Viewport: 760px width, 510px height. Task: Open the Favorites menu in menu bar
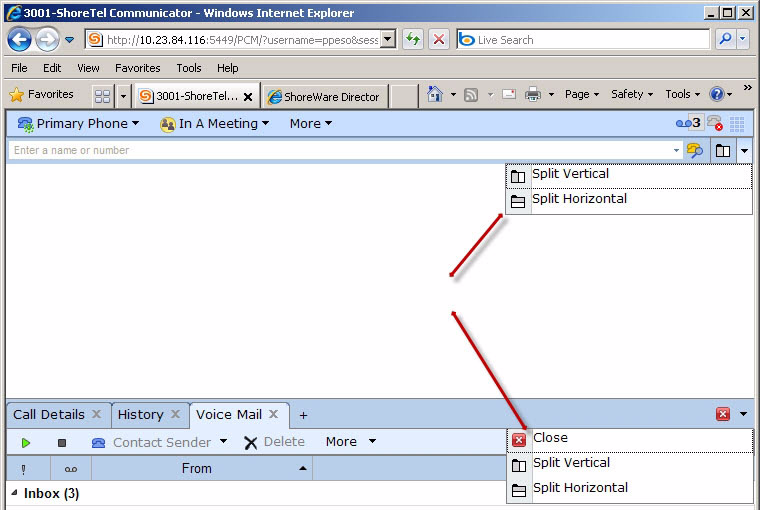pos(138,68)
